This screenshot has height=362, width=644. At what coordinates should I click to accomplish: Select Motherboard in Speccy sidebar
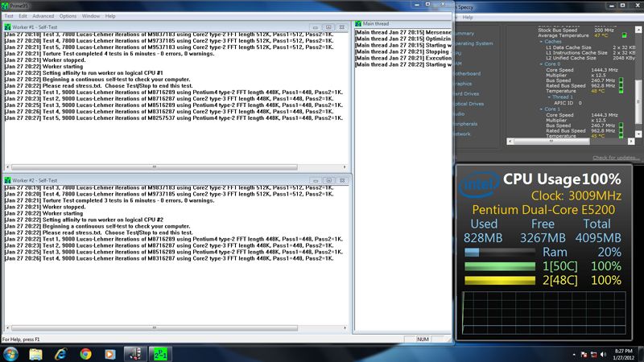[468, 73]
